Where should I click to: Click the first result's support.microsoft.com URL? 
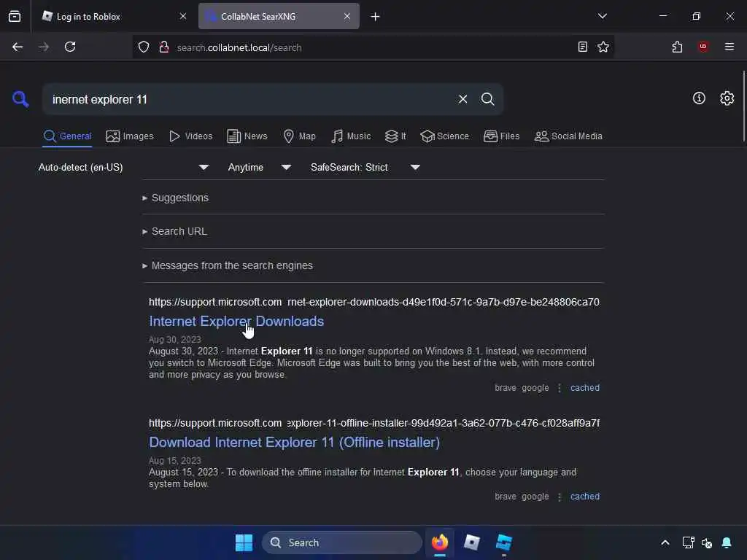374,302
